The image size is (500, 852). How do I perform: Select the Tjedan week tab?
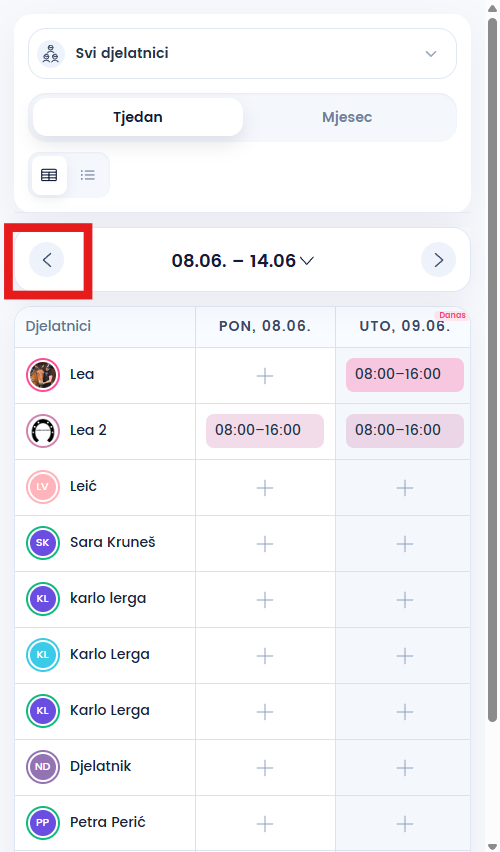138,117
